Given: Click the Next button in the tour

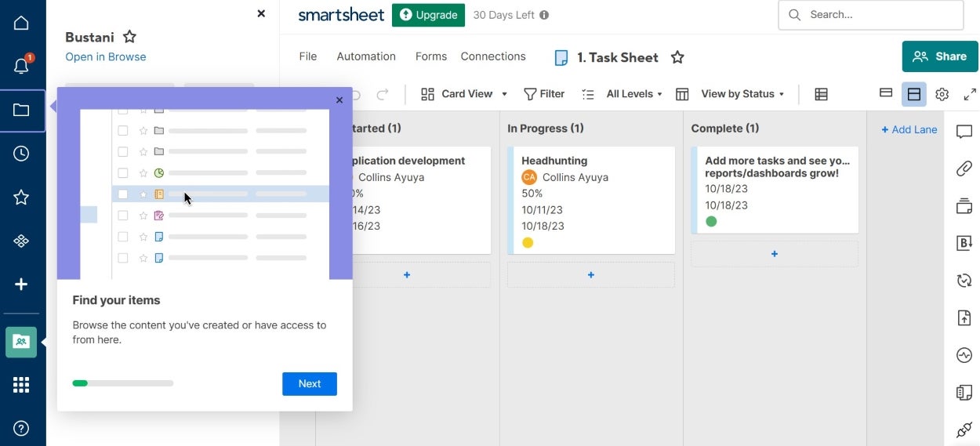Looking at the screenshot, I should point(309,383).
